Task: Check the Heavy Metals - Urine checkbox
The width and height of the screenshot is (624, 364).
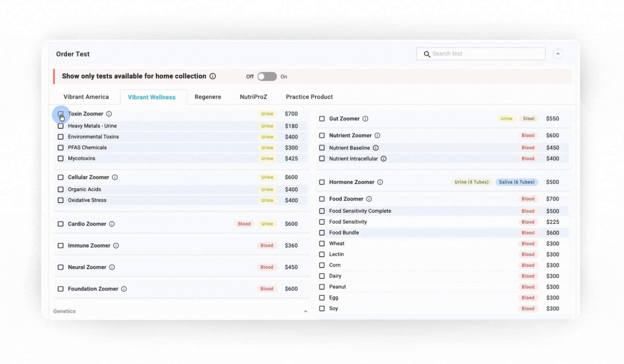Action: click(60, 126)
